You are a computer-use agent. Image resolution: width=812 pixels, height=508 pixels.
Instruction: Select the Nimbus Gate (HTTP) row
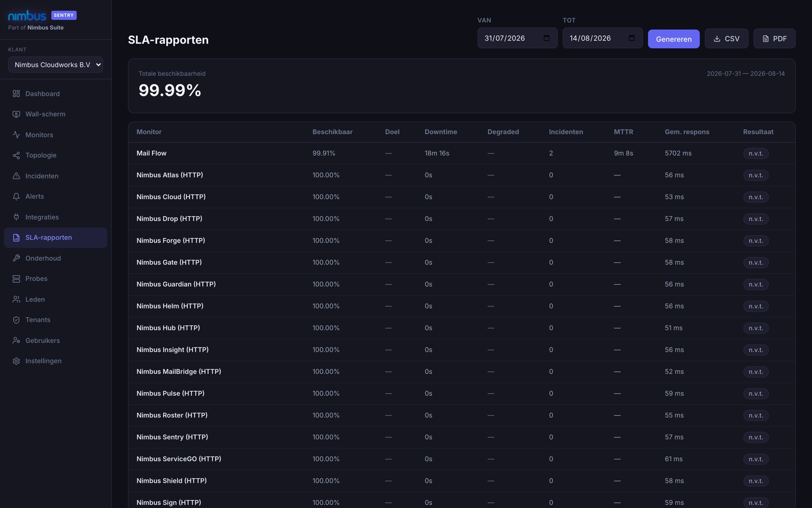pyautogui.click(x=462, y=263)
